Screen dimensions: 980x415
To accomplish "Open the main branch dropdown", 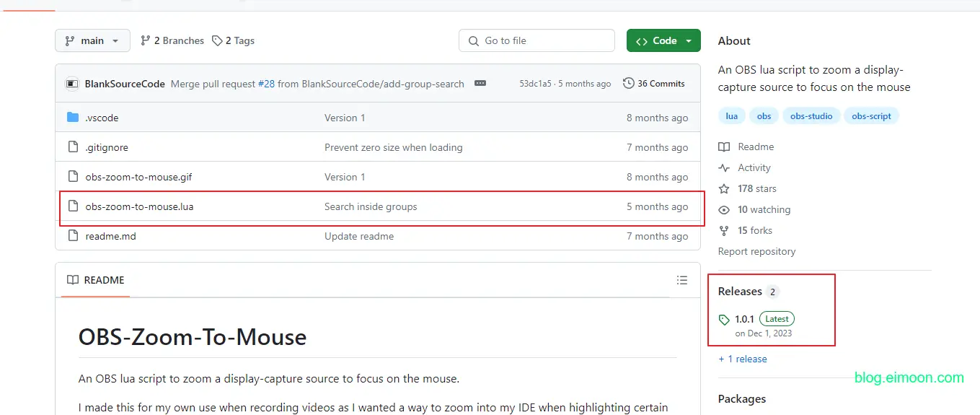I will click(92, 40).
